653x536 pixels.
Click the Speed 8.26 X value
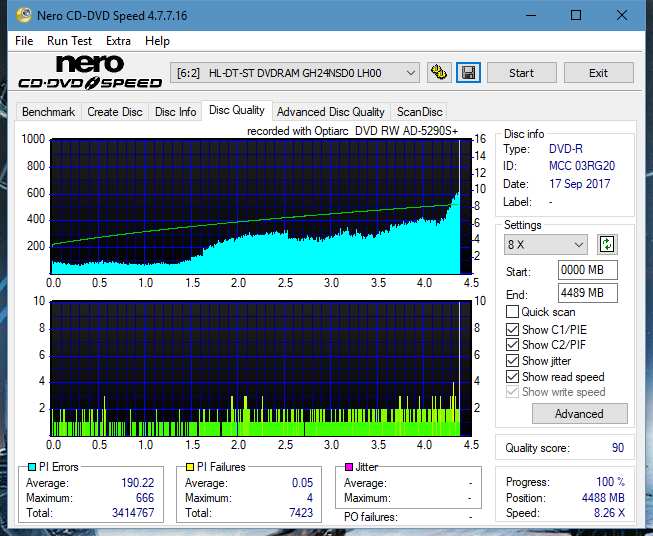(x=609, y=513)
